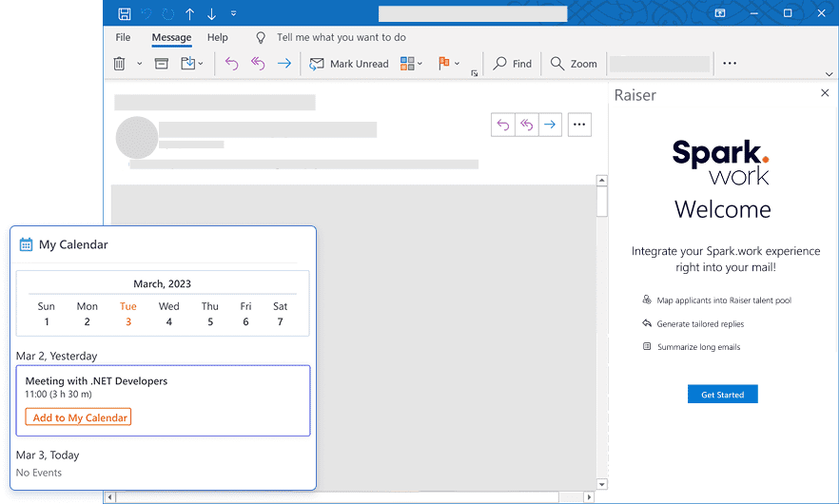Screen dimensions: 840x504
Task: Click the Redo icon in title bar
Action: tap(168, 13)
